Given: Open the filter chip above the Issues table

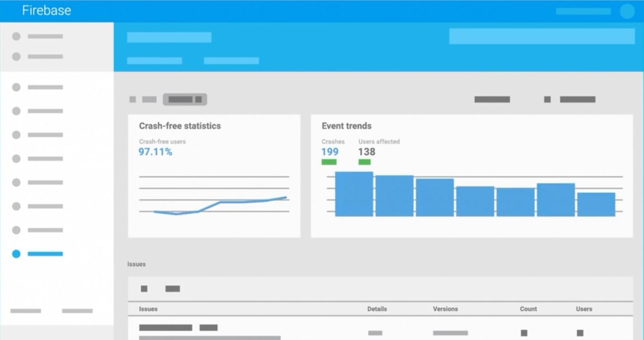Looking at the screenshot, I should point(173,289).
